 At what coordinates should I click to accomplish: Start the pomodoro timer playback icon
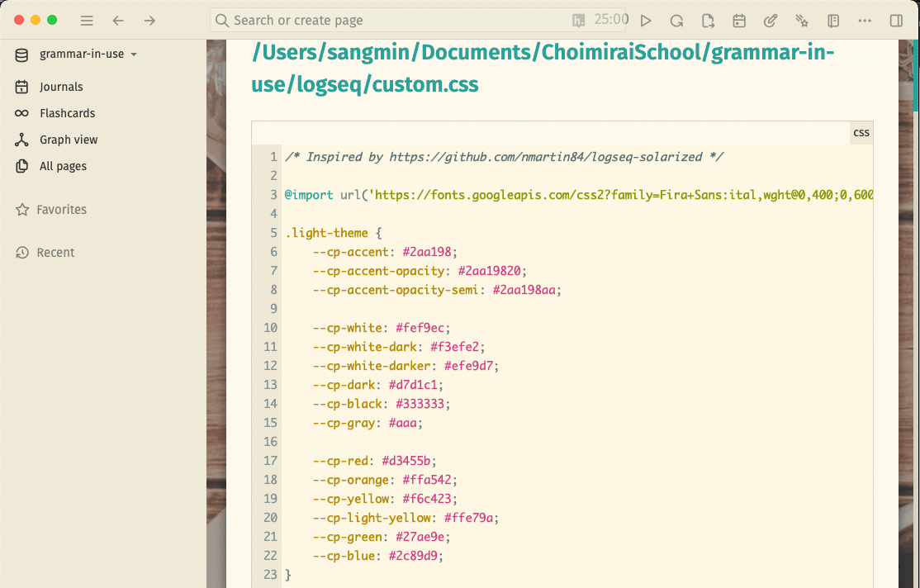[x=646, y=20]
